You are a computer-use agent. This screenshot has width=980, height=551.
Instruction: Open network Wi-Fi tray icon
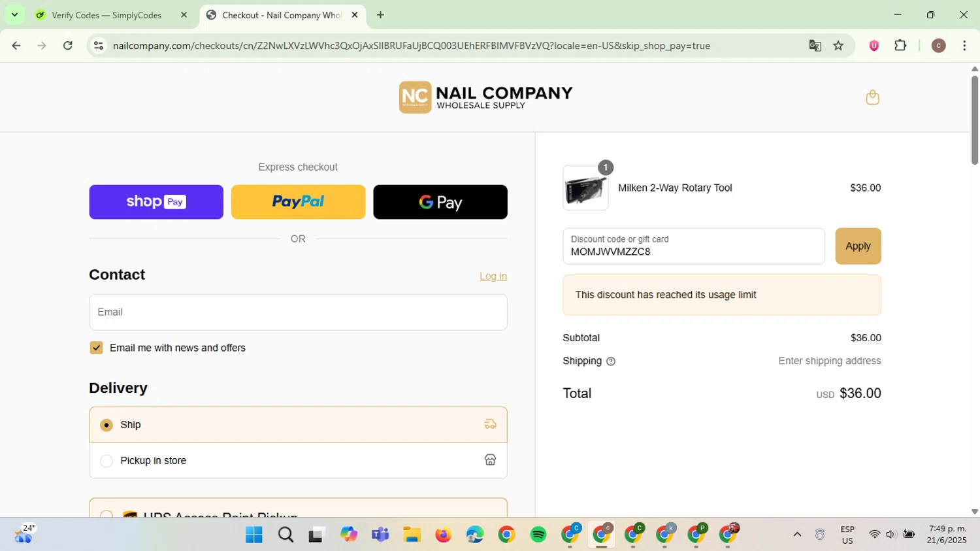click(x=874, y=535)
